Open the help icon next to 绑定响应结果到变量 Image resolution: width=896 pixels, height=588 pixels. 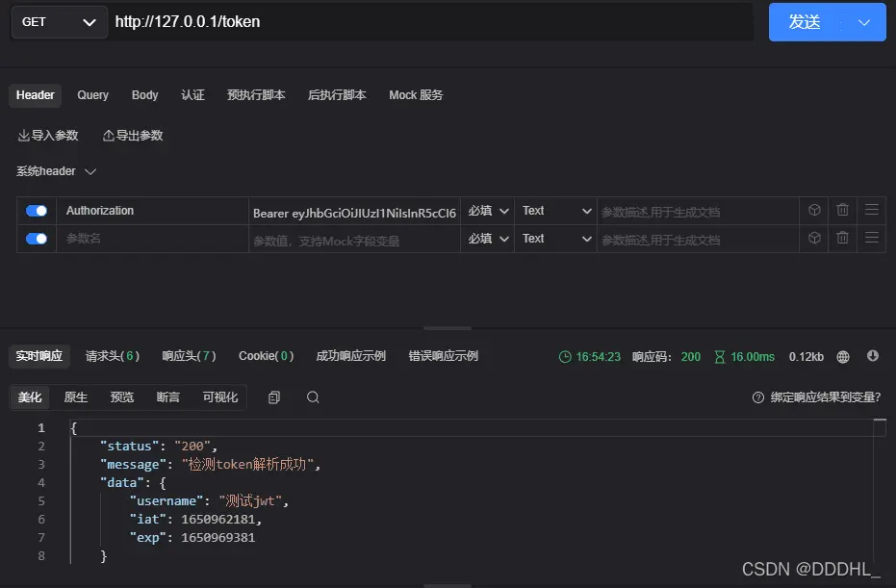tap(759, 396)
